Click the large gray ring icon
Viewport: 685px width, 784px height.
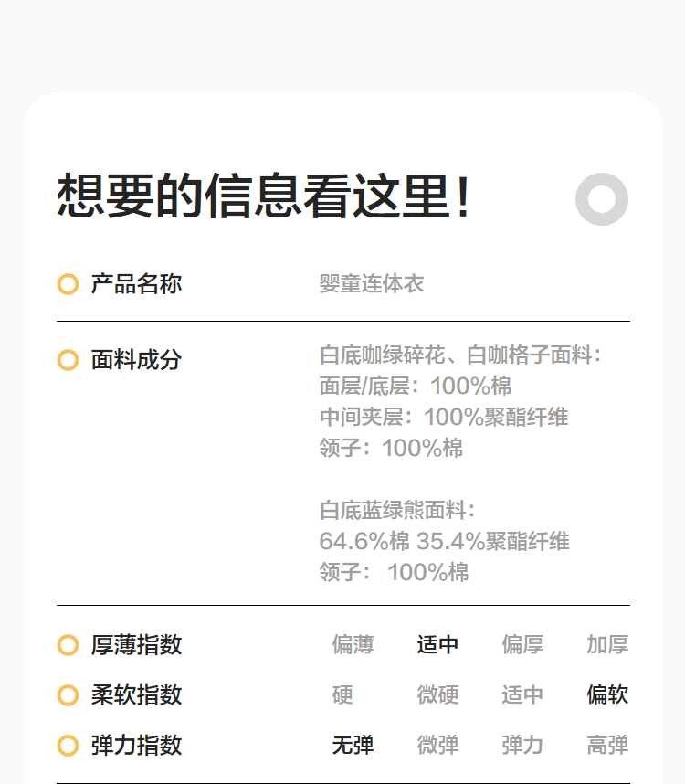[x=602, y=199]
